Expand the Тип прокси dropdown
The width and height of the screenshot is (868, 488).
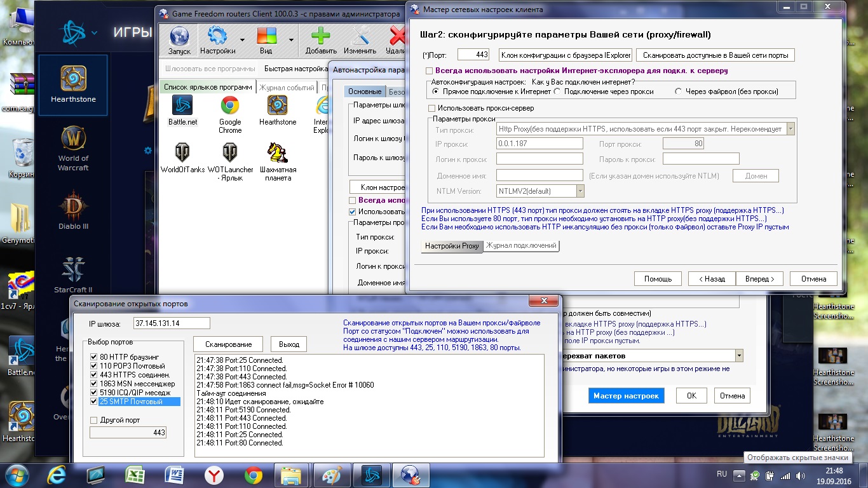pyautogui.click(x=790, y=129)
